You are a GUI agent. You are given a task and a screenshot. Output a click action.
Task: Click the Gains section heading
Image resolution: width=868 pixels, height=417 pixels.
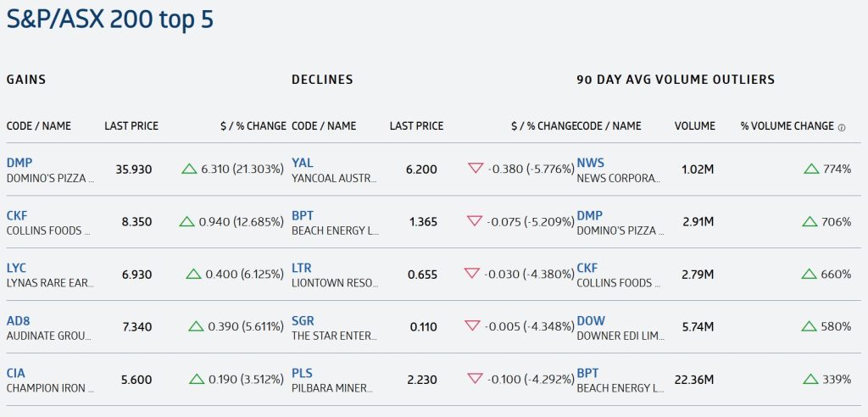click(26, 79)
